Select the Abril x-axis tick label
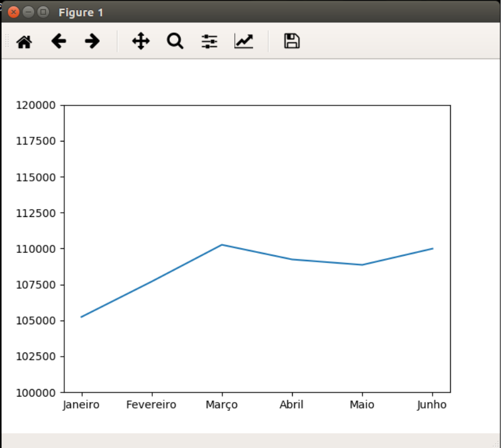Screen dimensions: 501x448 coord(292,405)
